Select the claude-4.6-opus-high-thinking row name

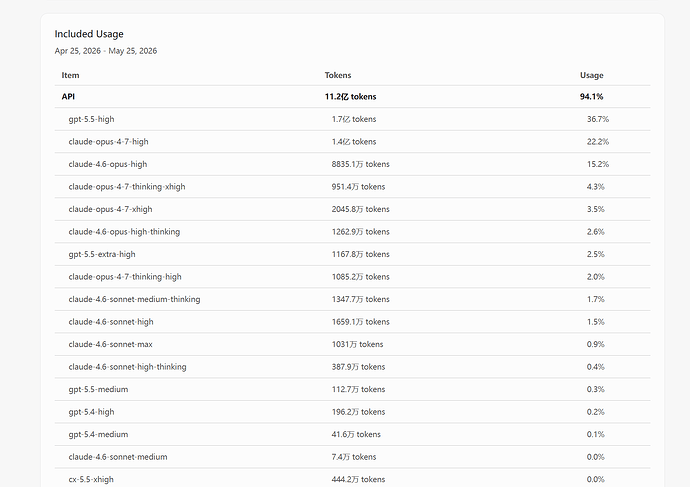pos(124,232)
